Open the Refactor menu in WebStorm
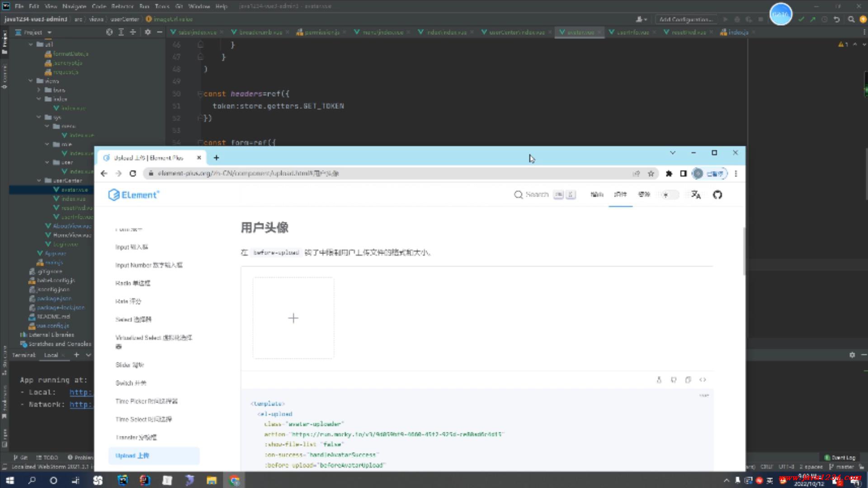The height and width of the screenshot is (488, 868). click(122, 6)
